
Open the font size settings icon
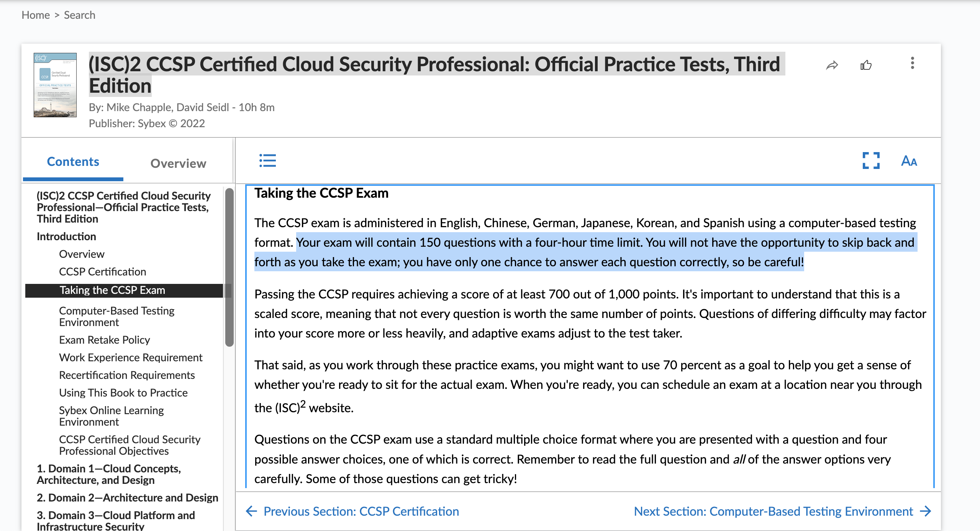909,161
